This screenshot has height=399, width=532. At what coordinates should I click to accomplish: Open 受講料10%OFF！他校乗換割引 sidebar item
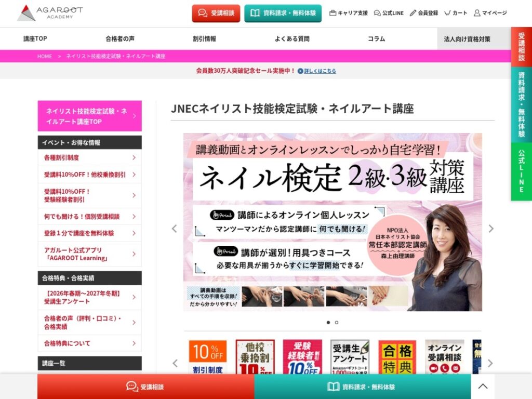click(89, 175)
